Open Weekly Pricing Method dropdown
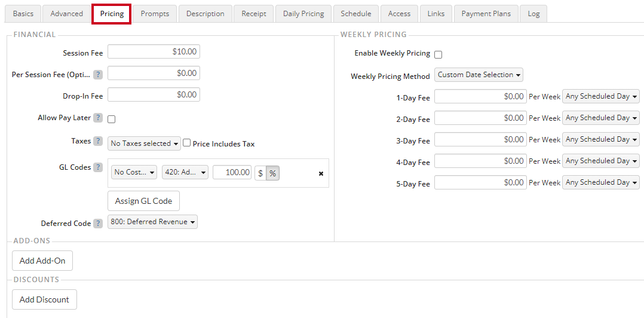Image resolution: width=644 pixels, height=318 pixels. pyautogui.click(x=479, y=75)
